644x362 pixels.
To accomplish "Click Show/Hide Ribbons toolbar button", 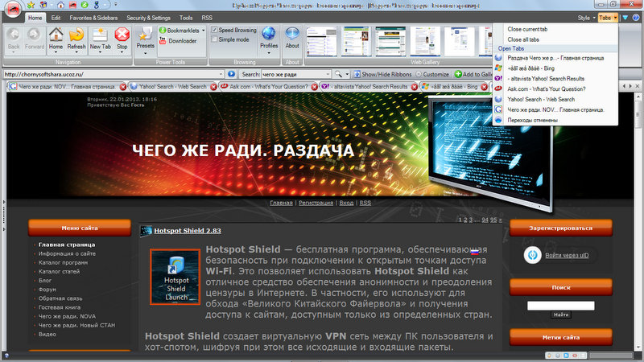I will coord(383,74).
